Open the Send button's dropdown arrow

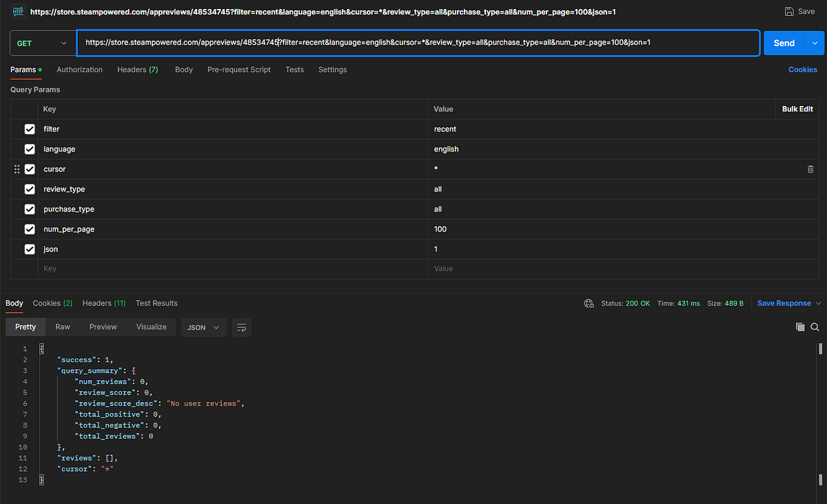click(x=813, y=42)
